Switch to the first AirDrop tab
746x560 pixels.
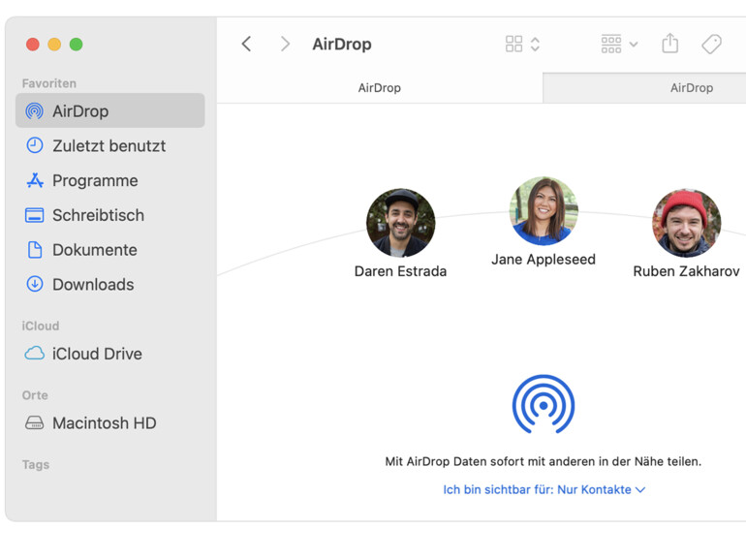click(379, 88)
